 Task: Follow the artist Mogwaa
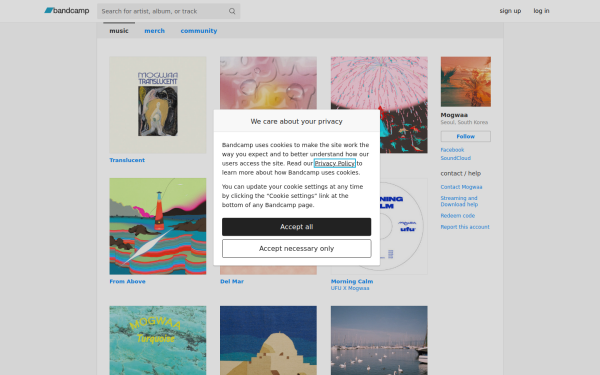pos(466,136)
